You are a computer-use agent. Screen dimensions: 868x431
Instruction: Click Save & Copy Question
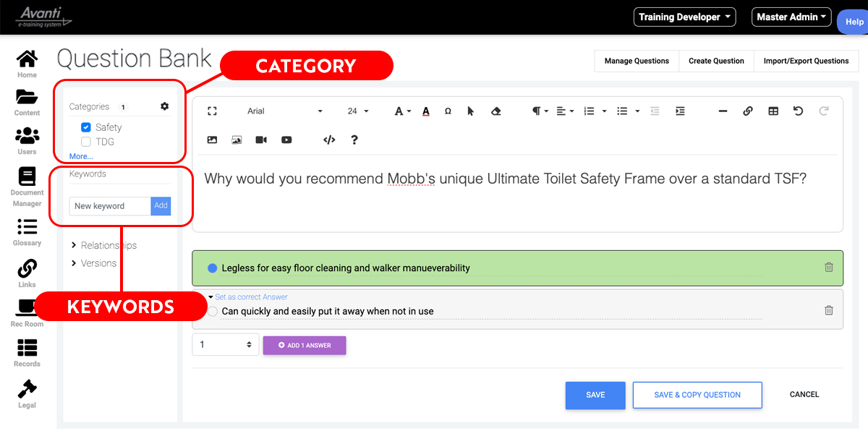coord(697,395)
